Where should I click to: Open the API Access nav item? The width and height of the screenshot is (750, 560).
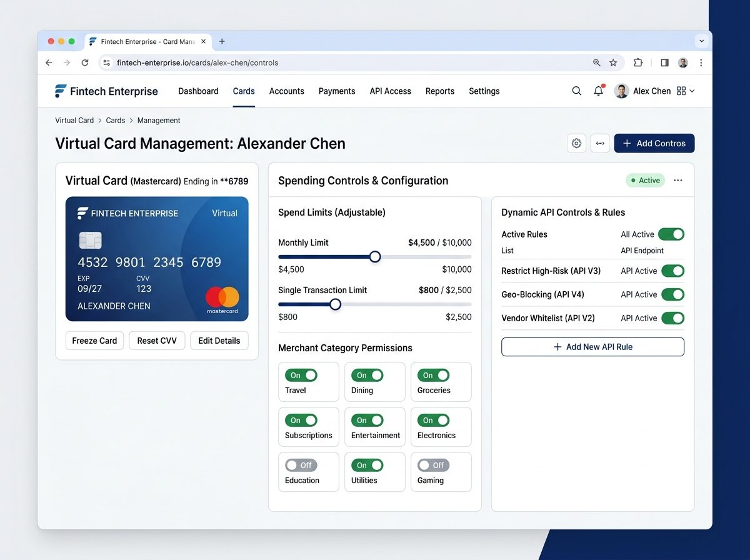tap(391, 91)
